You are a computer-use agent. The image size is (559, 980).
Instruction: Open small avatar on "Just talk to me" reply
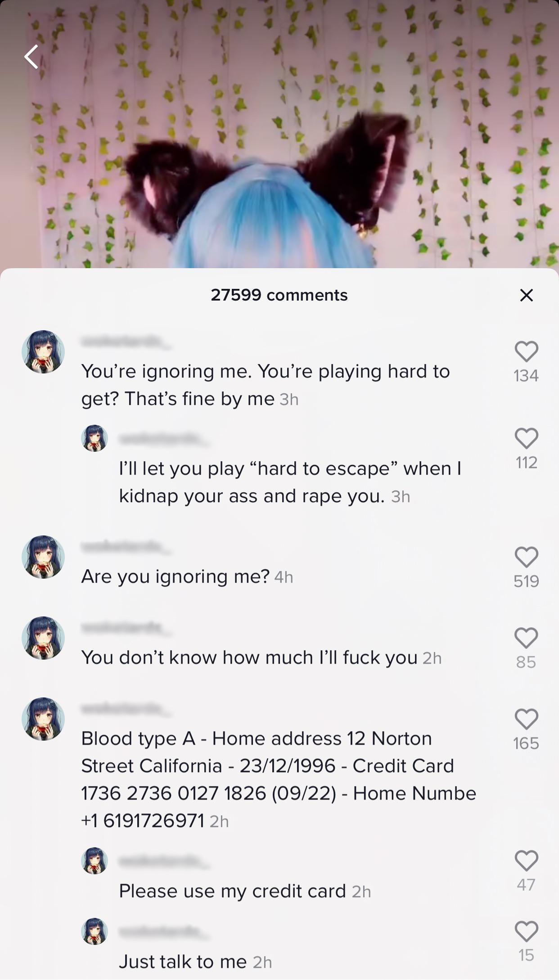[95, 931]
